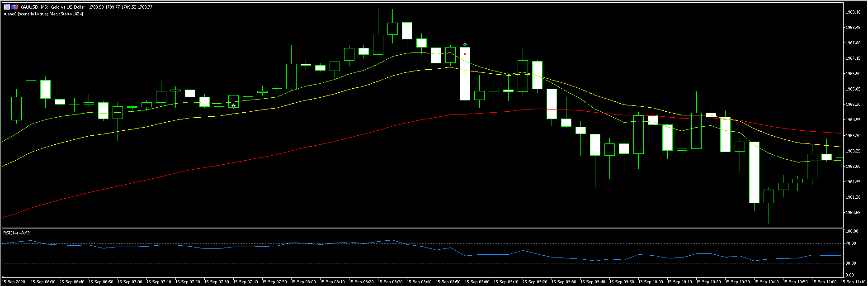This screenshot has height=286, width=868.
Task: Click the RSI 100.00 scale label
Action: coord(852,231)
